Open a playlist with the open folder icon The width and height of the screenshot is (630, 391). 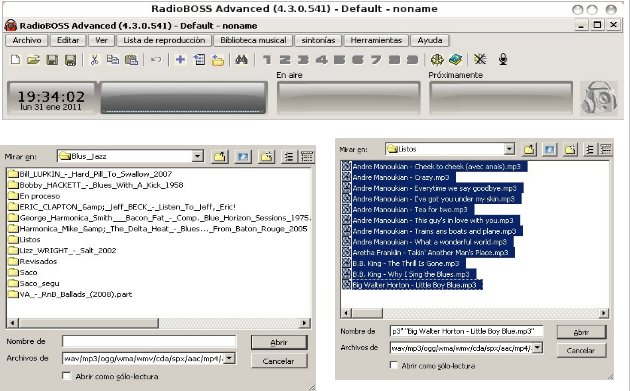tap(33, 60)
